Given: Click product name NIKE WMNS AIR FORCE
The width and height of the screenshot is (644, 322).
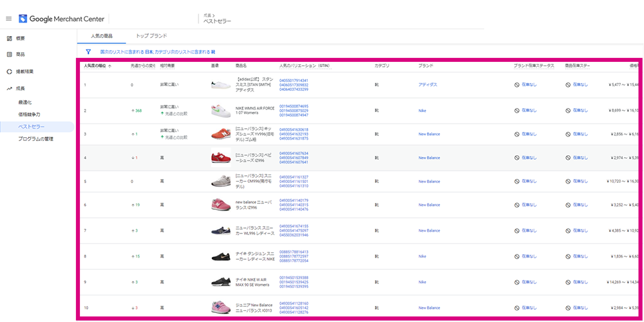Looking at the screenshot, I should pyautogui.click(x=254, y=111).
